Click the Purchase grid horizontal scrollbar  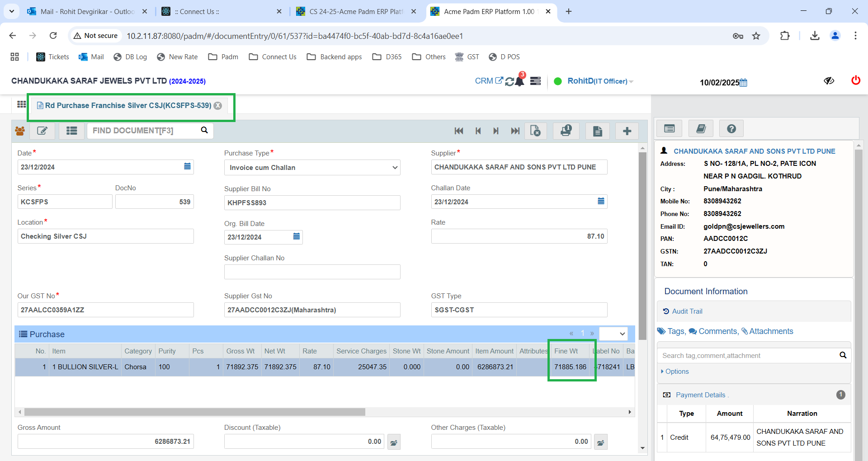pyautogui.click(x=194, y=412)
